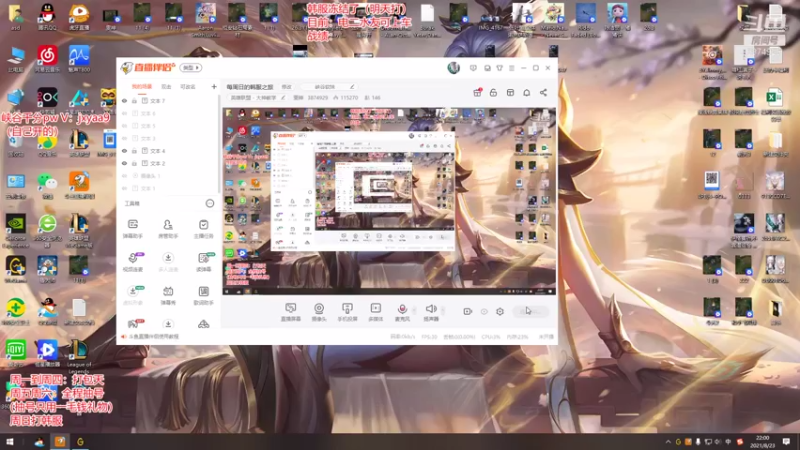Toggle visibility eye of 文本 7 layer
800x450 pixels.
pos(124,101)
